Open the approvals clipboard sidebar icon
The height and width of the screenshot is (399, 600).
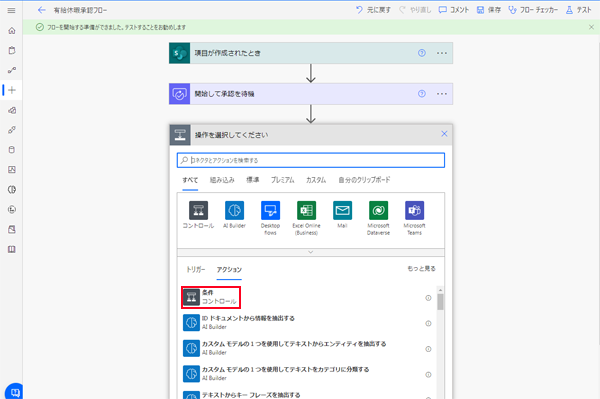pos(12,50)
